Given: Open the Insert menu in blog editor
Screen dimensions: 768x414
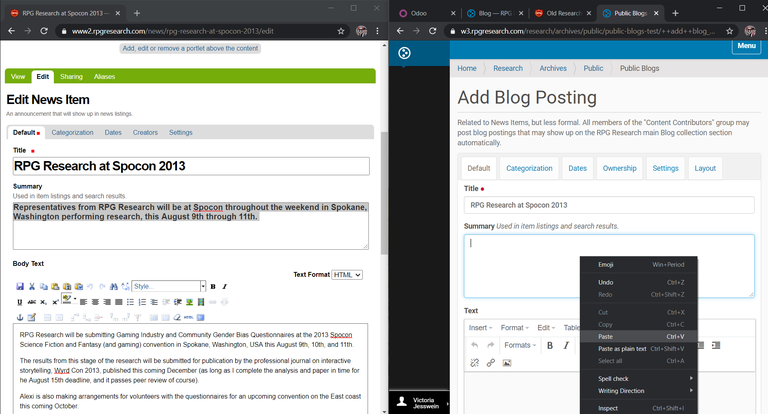Looking at the screenshot, I should [x=480, y=328].
